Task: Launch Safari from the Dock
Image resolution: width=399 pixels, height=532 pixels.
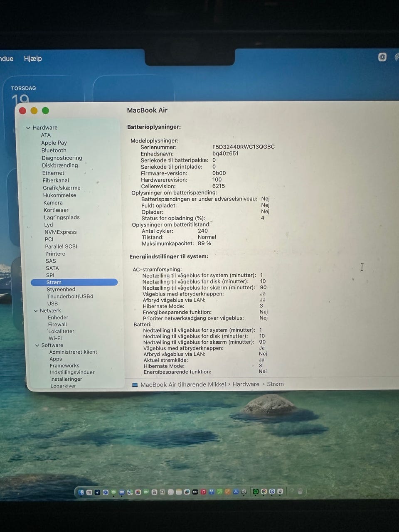Action: [x=106, y=492]
